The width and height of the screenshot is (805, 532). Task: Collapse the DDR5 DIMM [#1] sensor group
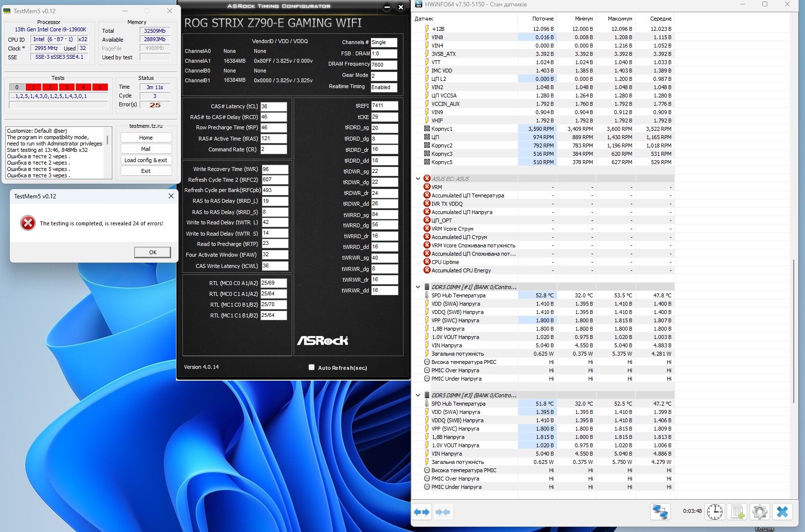pyautogui.click(x=418, y=287)
